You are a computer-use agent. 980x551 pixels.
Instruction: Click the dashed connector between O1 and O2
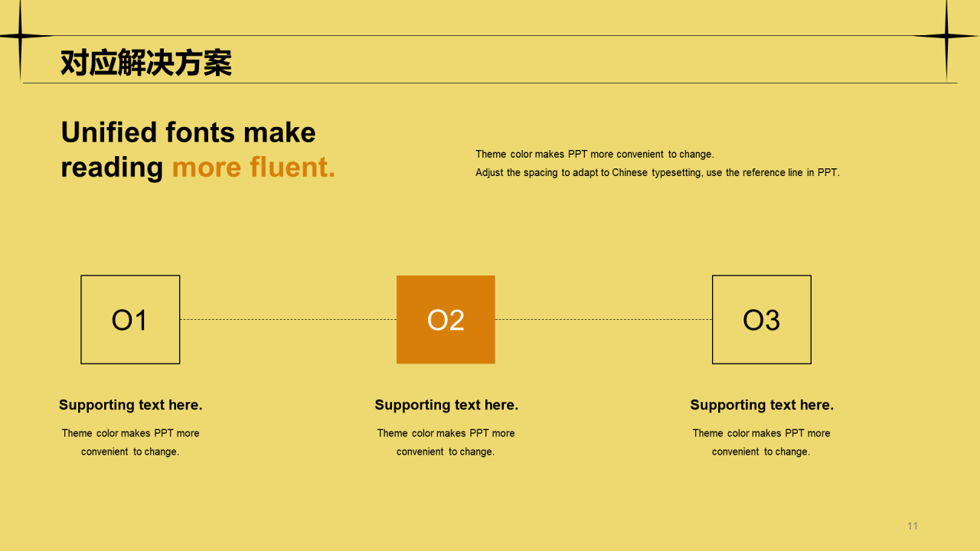click(288, 319)
